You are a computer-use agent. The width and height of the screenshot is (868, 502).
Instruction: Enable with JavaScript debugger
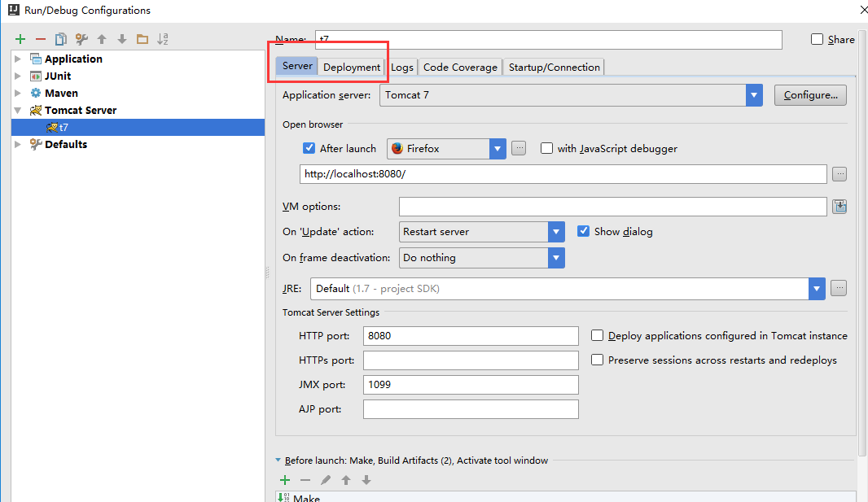pos(547,148)
